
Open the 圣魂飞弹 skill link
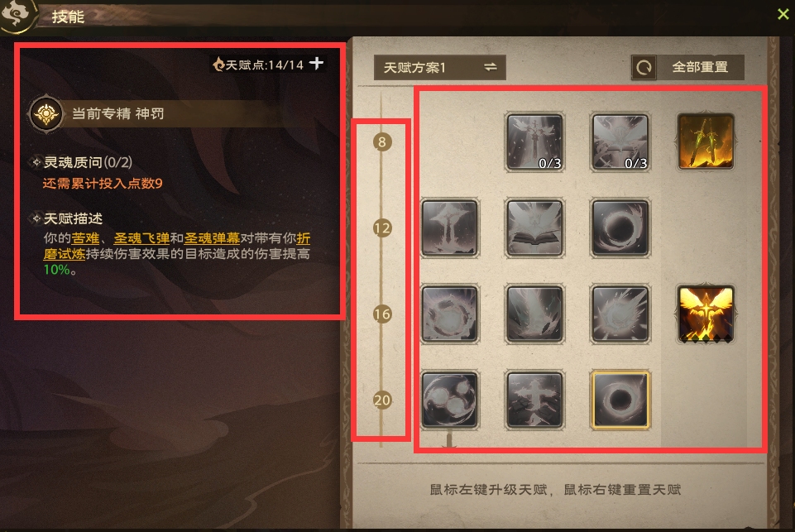click(x=141, y=237)
